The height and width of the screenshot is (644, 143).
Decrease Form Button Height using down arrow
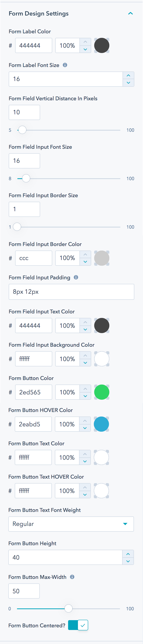point(128,561)
